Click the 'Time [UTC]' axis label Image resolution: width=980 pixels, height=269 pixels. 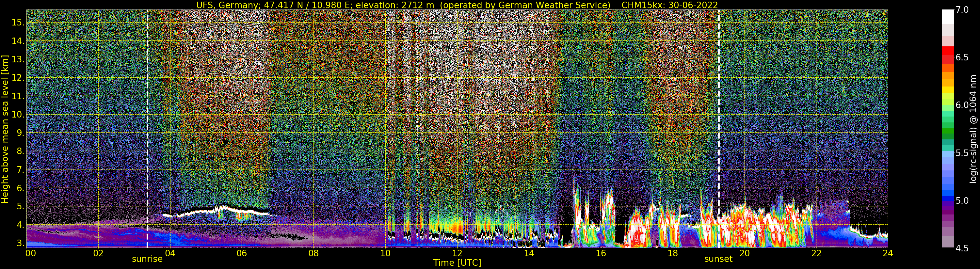457,263
